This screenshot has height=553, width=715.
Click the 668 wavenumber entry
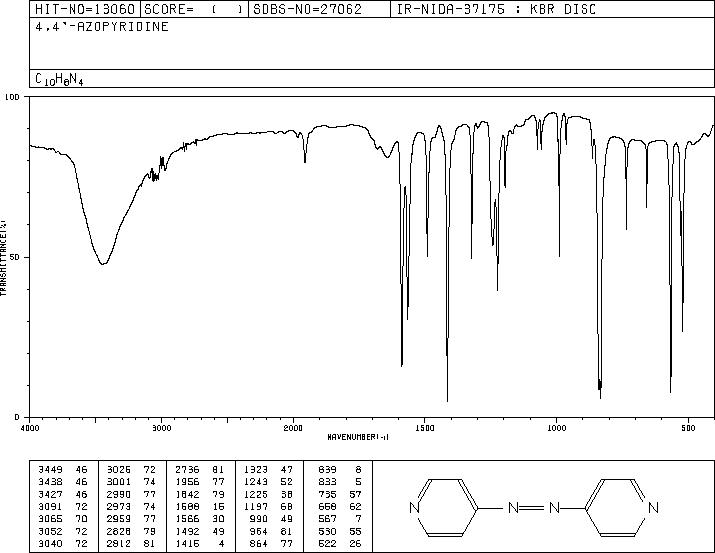tap(327, 506)
